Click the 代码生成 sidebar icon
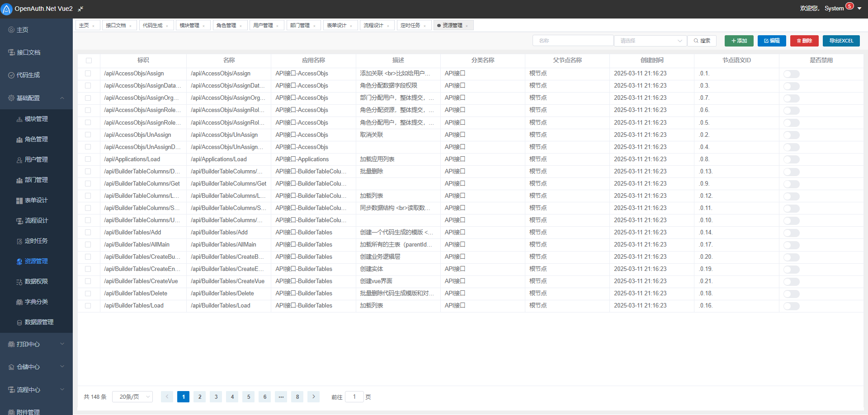Screen dimensions: 868x415 [x=11, y=75]
